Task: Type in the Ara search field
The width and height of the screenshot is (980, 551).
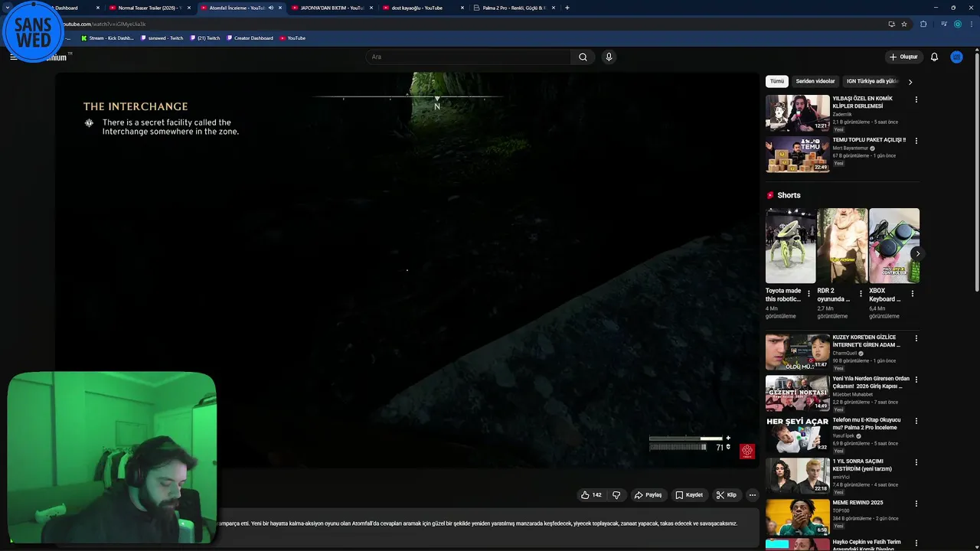Action: click(469, 57)
